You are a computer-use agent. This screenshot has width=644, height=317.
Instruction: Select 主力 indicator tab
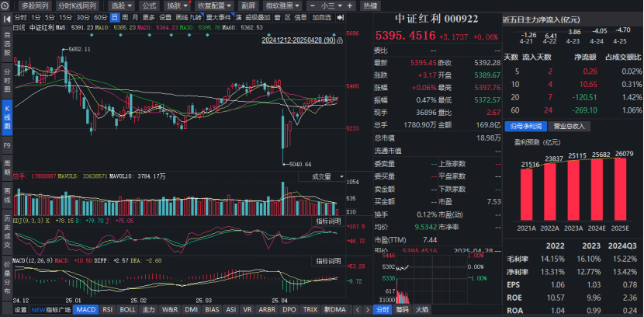pos(148,309)
